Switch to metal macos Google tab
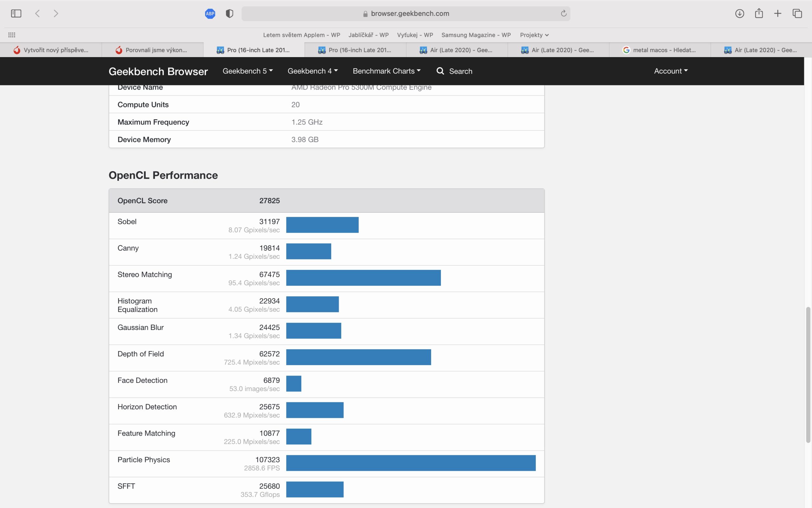The height and width of the screenshot is (508, 812). pos(660,50)
